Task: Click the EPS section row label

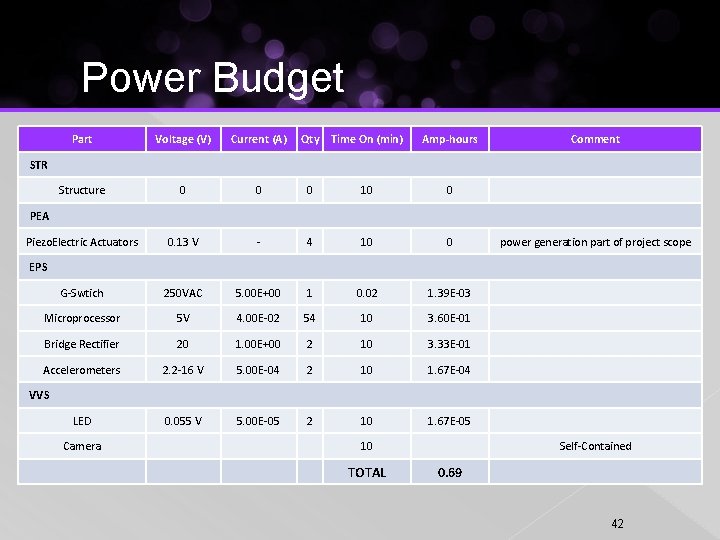Action: tap(38, 267)
